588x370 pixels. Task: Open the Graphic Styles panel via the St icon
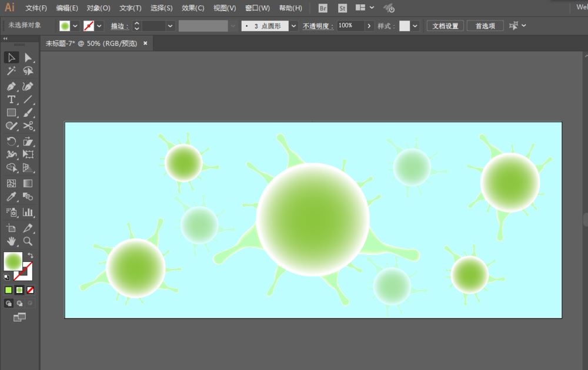click(342, 8)
